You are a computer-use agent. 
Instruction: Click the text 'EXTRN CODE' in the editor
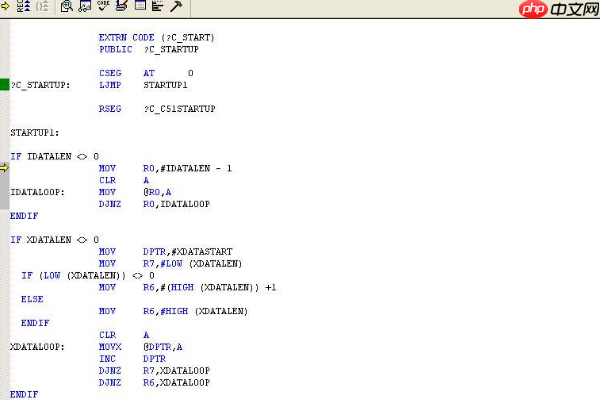127,38
